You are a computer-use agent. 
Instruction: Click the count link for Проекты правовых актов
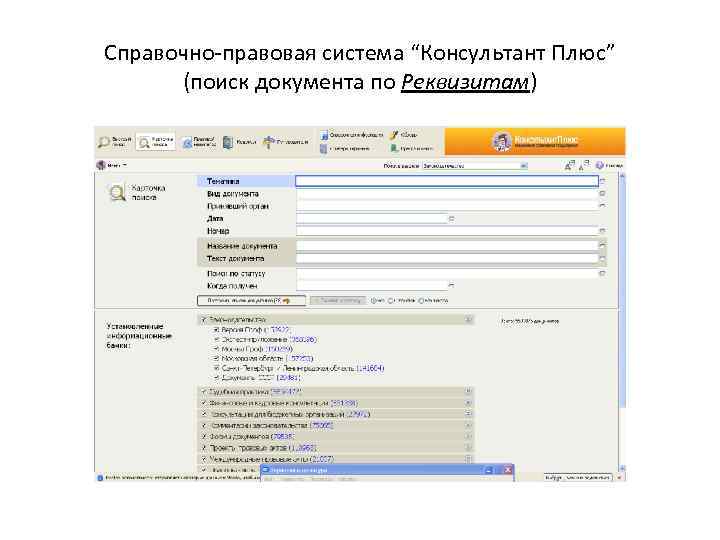(303, 447)
